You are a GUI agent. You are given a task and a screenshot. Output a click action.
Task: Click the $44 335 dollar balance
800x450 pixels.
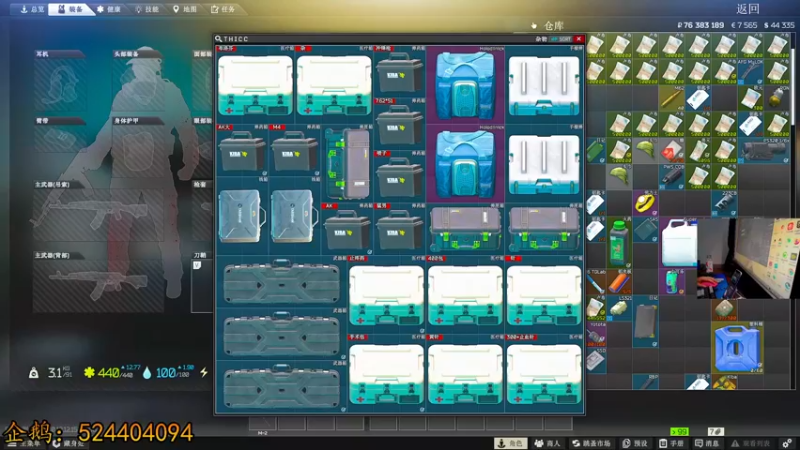[x=779, y=25]
